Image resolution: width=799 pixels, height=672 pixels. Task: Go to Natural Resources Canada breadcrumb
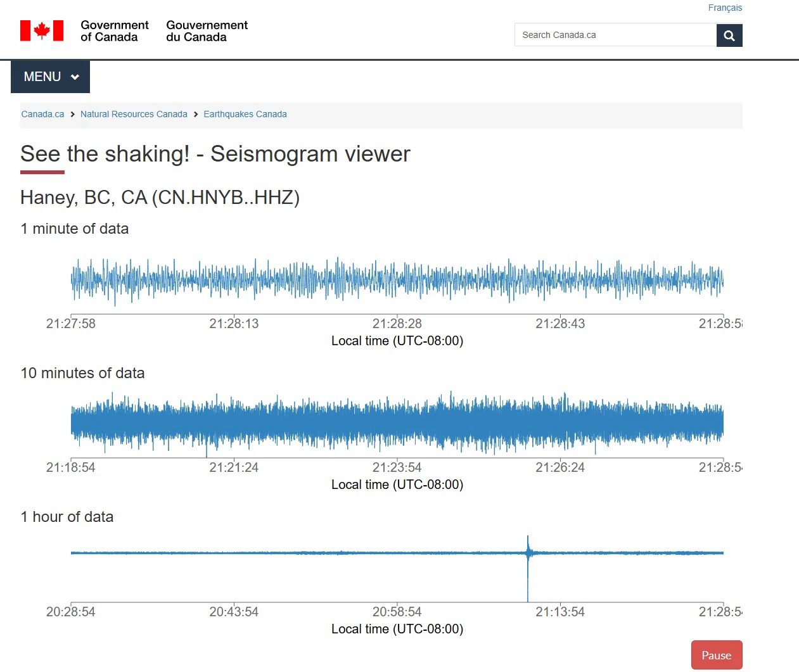click(x=134, y=115)
